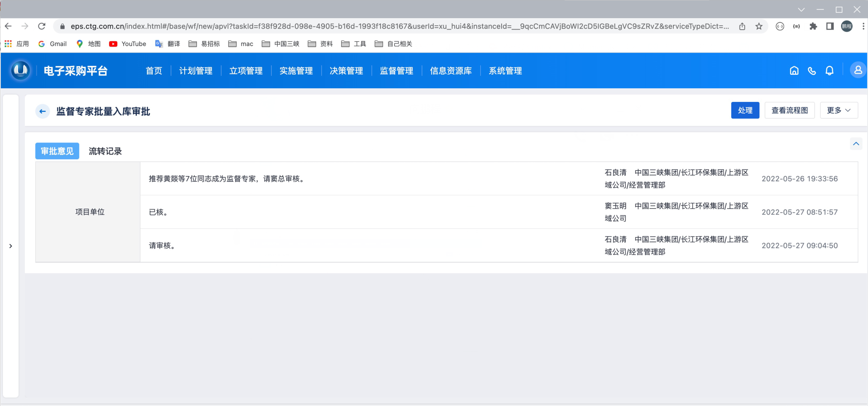This screenshot has height=406, width=868.
Task: Go back in browser history
Action: [8, 26]
